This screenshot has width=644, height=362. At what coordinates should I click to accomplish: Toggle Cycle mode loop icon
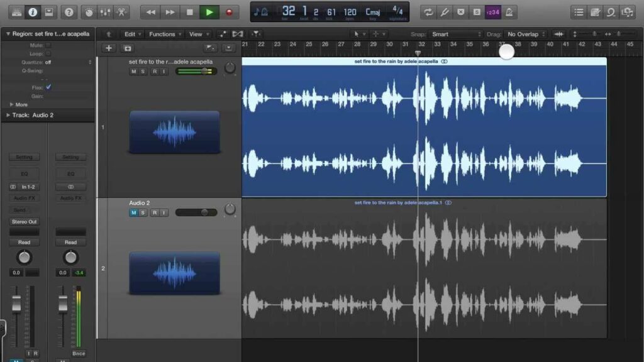point(428,13)
